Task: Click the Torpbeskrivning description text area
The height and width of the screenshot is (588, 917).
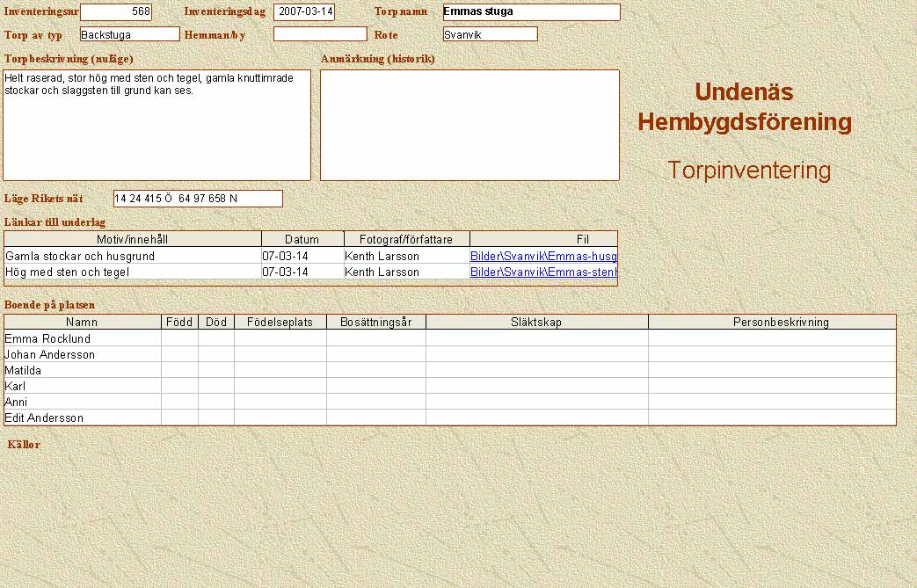Action: coord(156,125)
